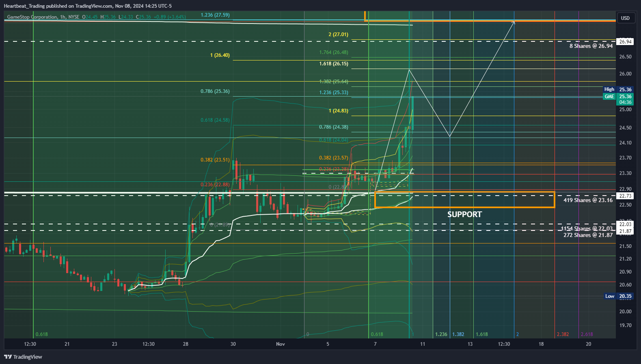Select the 1 (24.83) Fibonacci label
The image size is (641, 364).
click(x=338, y=111)
